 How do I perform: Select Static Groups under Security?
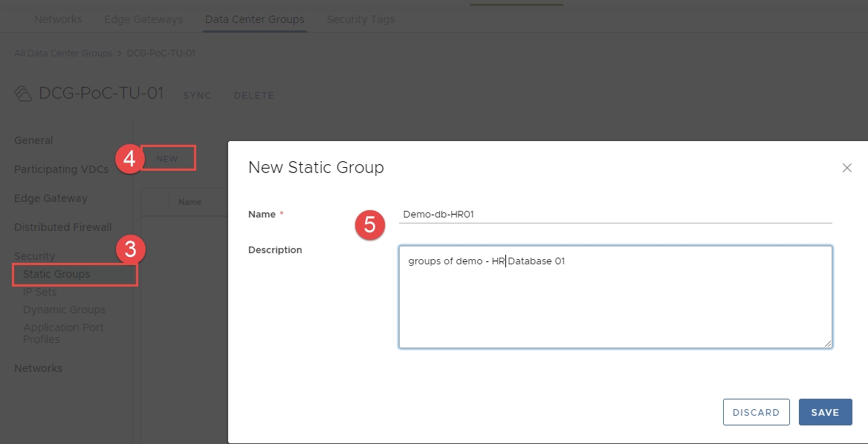point(56,274)
